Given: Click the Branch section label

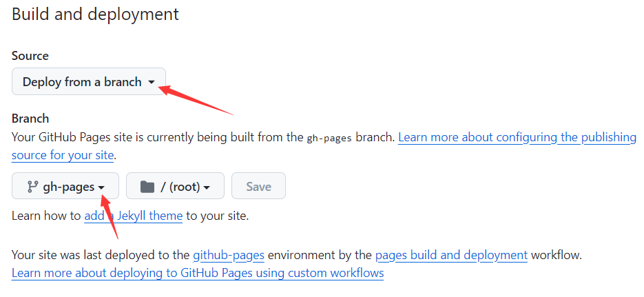Looking at the screenshot, I should coord(30,119).
